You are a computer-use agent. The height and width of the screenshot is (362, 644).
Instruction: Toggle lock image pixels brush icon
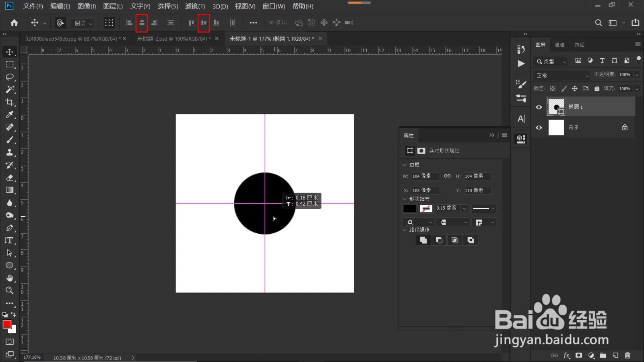(564, 88)
